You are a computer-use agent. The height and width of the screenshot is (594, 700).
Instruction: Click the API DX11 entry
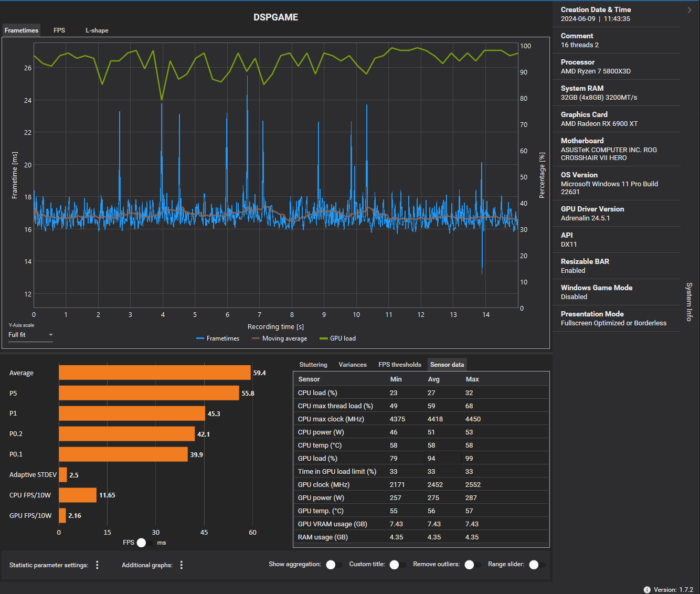[617, 240]
